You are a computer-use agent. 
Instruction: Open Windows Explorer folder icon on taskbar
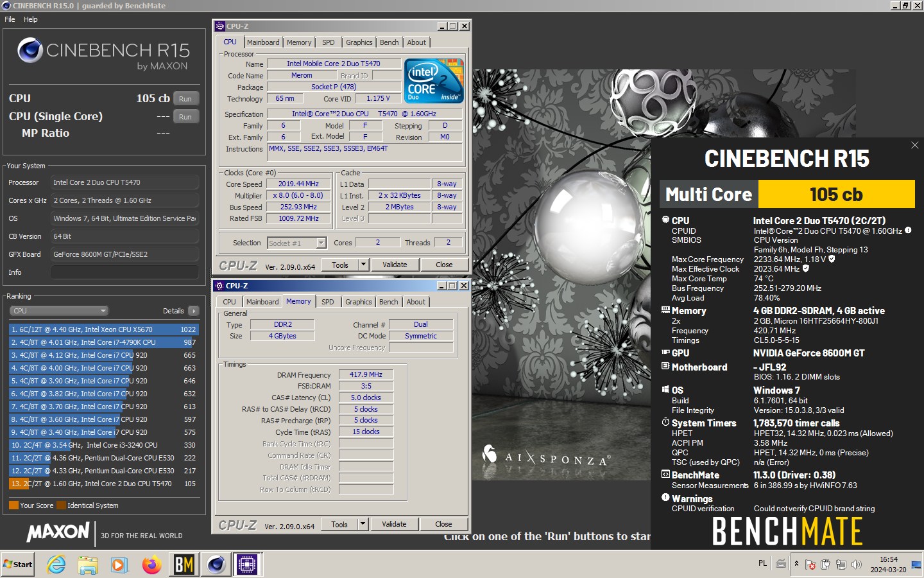88,565
